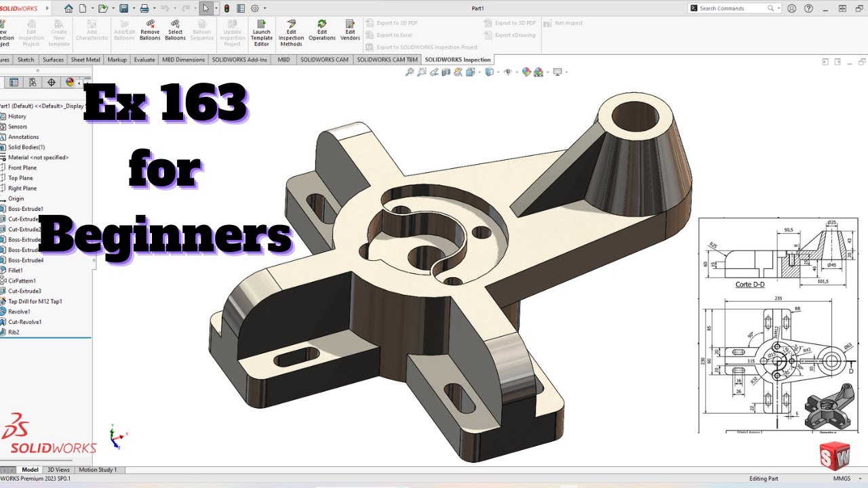Expand the SOLIDWORKS menu flyout arrow
Image resolution: width=868 pixels, height=488 pixels.
(47, 8)
